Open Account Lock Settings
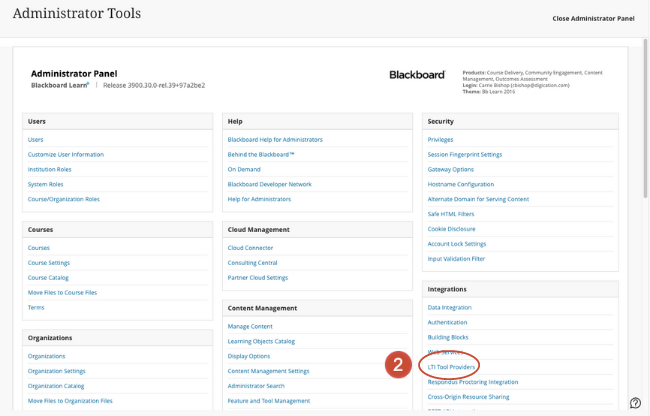This screenshot has height=416, width=650. pos(457,244)
